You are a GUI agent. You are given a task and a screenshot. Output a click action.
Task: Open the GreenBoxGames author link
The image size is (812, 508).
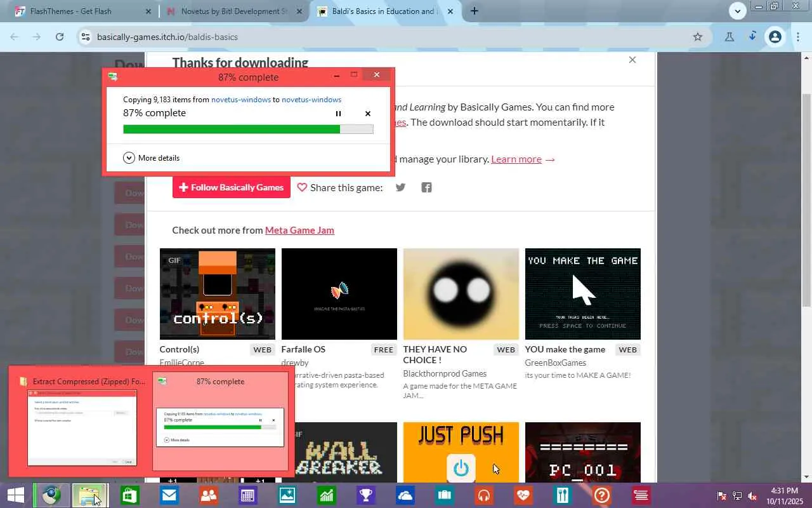[x=556, y=363]
